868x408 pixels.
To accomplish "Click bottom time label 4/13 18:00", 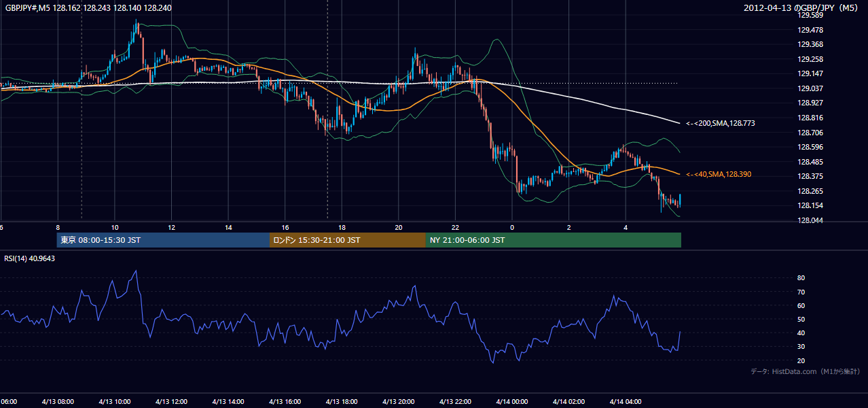I will 342,402.
